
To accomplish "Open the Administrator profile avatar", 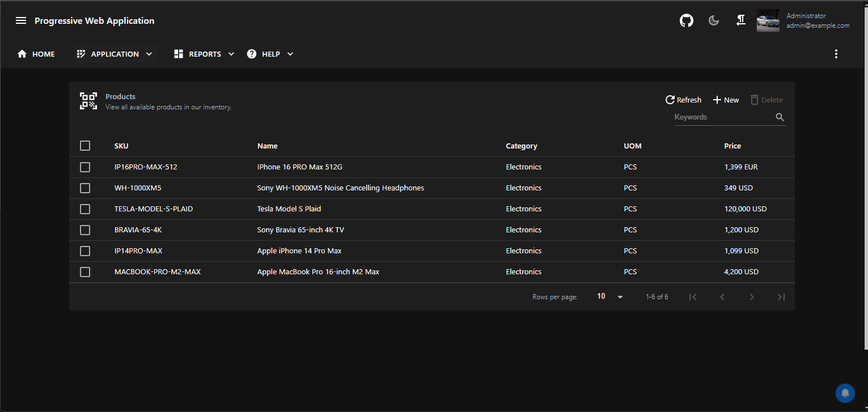I will pyautogui.click(x=768, y=21).
